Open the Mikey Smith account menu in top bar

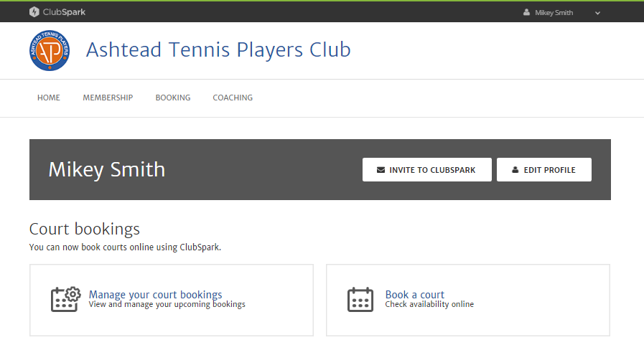click(554, 12)
